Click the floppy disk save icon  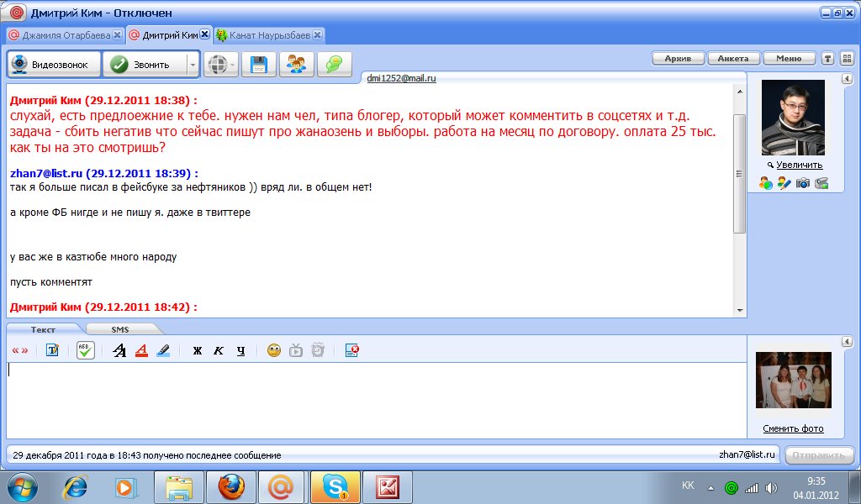(259, 65)
